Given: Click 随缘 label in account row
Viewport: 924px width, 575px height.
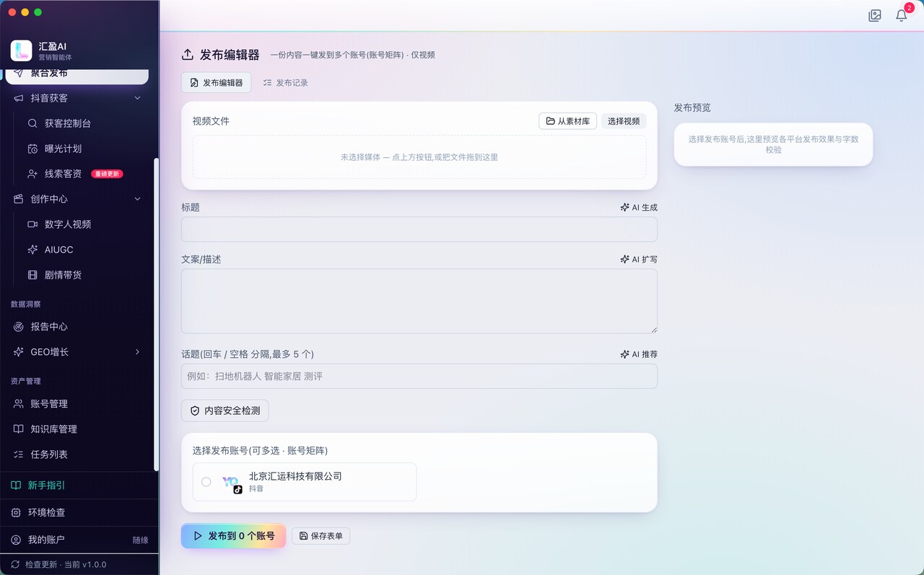Looking at the screenshot, I should 140,540.
